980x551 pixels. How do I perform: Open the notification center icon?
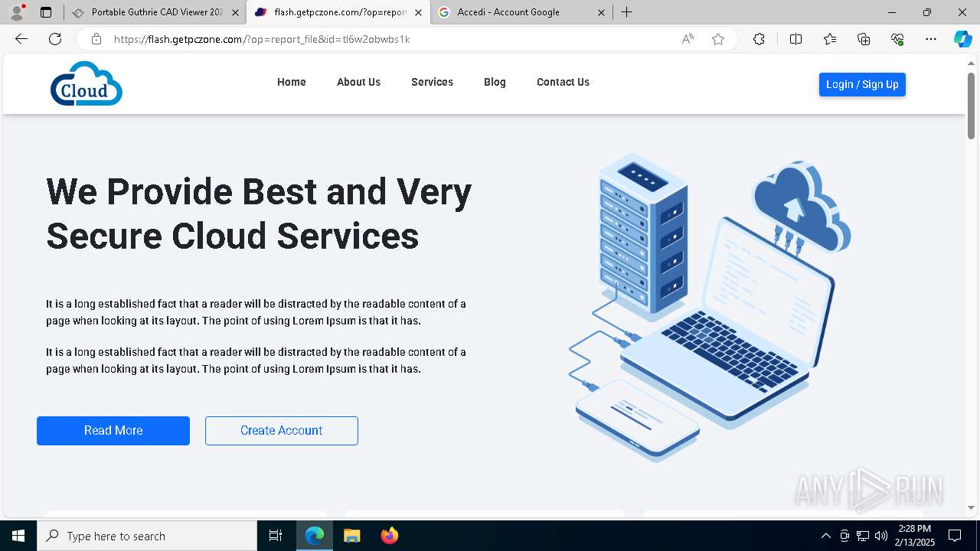click(955, 536)
